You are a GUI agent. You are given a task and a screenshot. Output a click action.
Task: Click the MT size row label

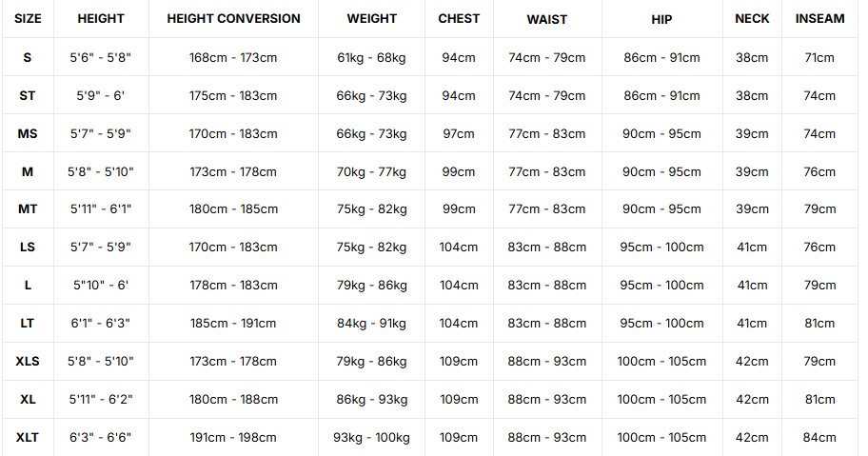pos(27,209)
